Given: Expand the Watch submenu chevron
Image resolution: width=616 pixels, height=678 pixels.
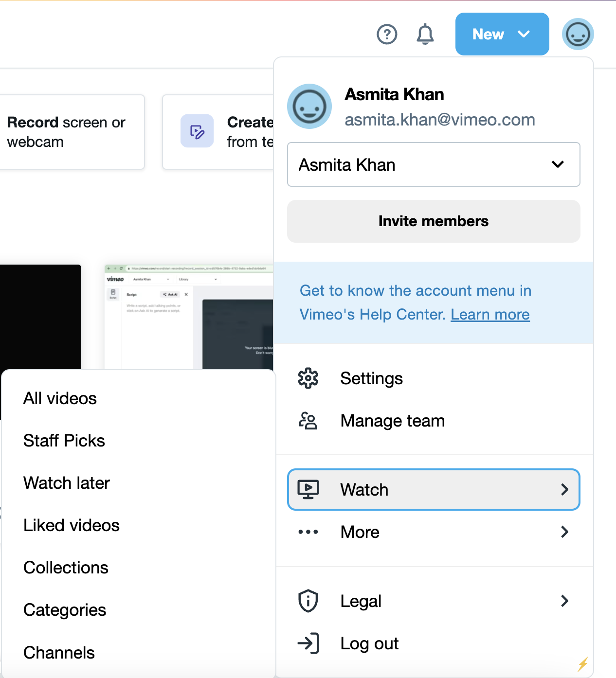Looking at the screenshot, I should [x=564, y=489].
